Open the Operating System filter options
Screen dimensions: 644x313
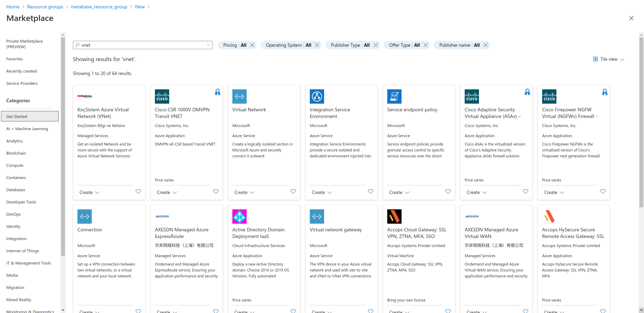coord(289,45)
